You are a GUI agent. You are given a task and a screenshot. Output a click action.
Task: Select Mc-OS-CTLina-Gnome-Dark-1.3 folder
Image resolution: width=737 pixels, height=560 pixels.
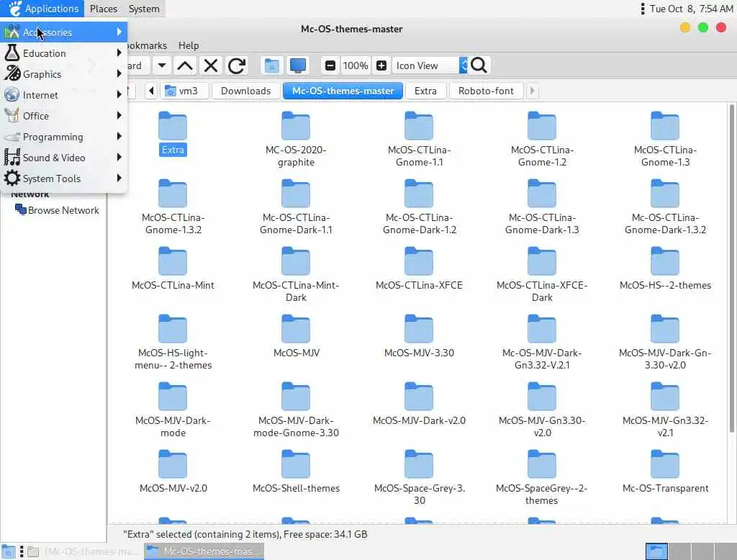(542, 193)
